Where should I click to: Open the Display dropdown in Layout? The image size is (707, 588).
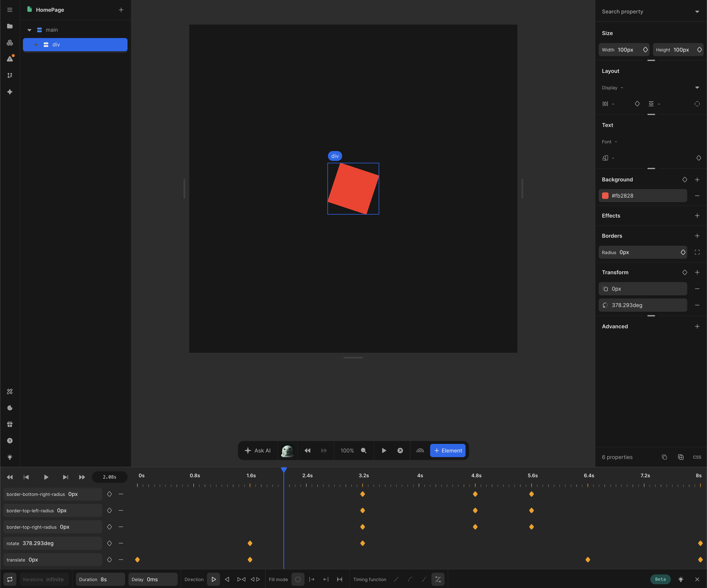click(697, 87)
